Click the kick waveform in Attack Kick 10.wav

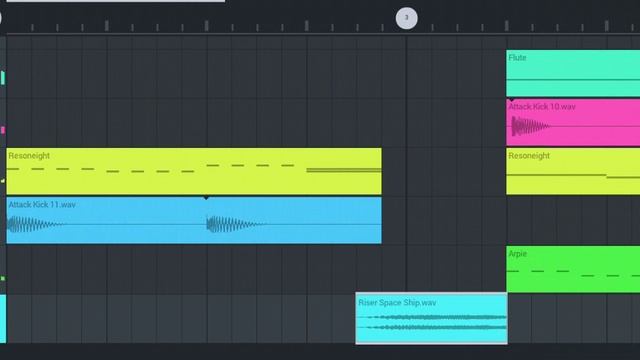[530, 126]
